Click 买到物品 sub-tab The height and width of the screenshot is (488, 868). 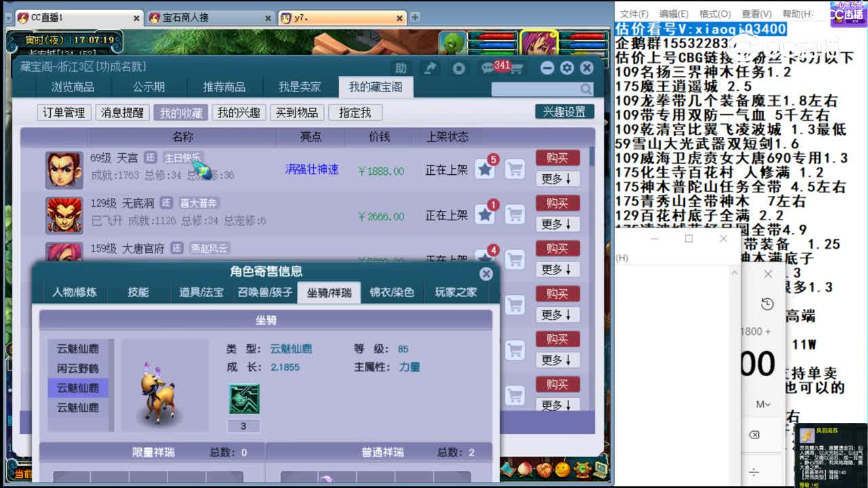pos(297,113)
